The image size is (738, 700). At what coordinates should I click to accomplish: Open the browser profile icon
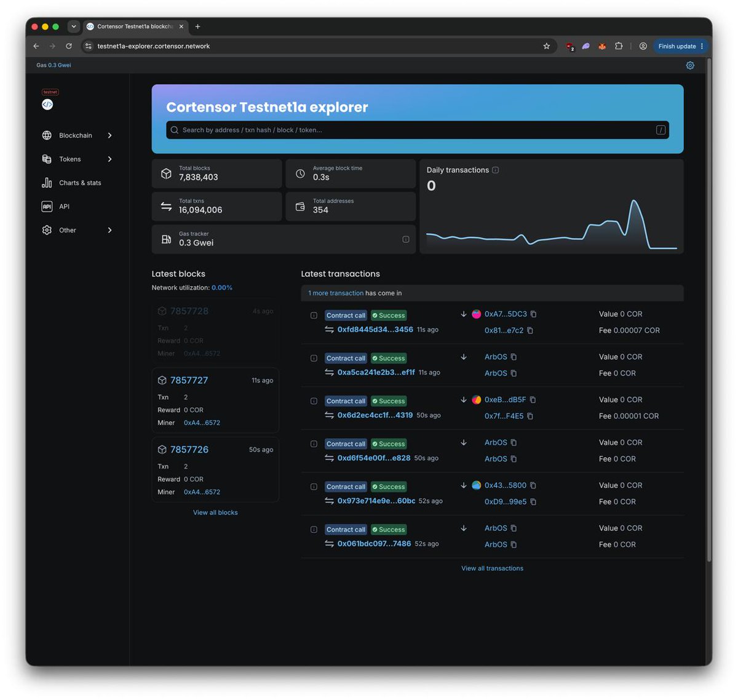643,46
